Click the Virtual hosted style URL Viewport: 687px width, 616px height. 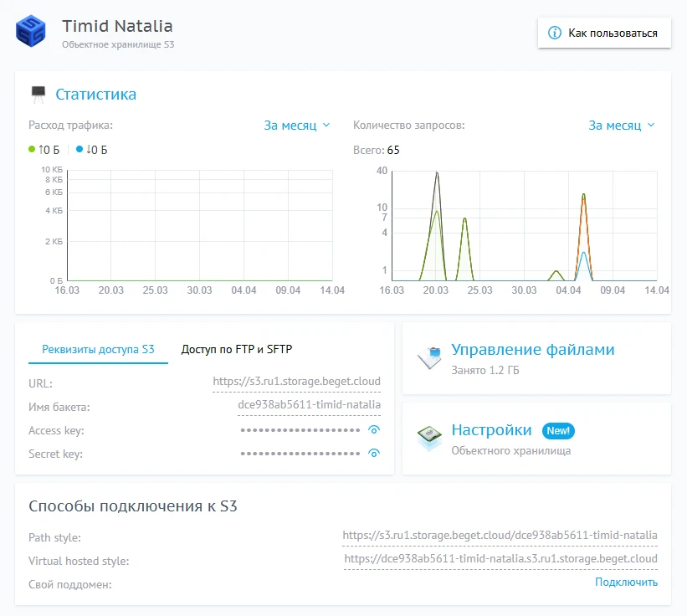(500, 559)
